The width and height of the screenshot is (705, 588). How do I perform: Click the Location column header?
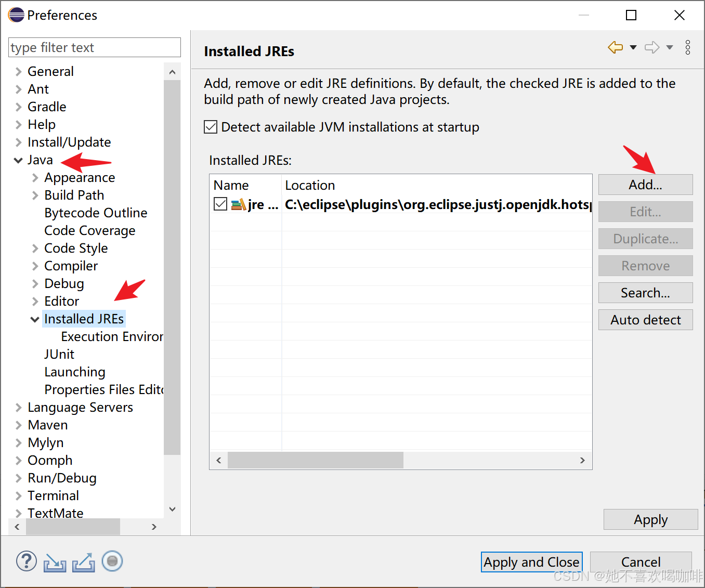[437, 185]
